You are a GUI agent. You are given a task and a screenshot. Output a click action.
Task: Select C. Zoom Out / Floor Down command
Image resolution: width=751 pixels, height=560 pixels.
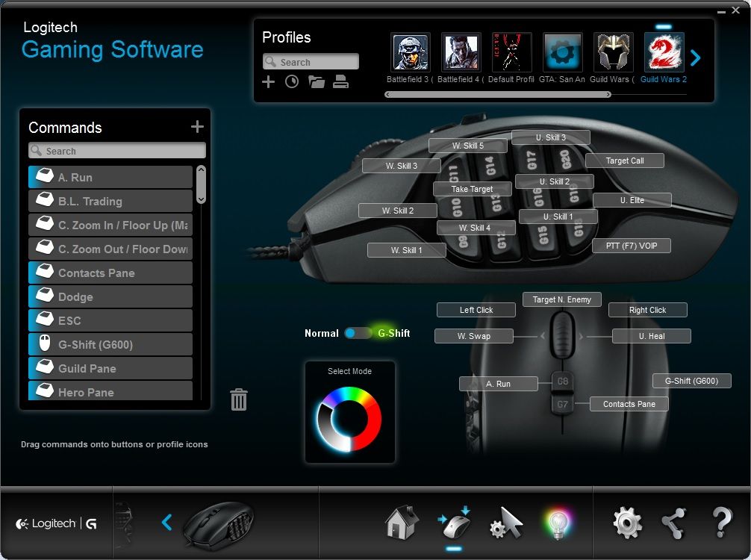(110, 249)
